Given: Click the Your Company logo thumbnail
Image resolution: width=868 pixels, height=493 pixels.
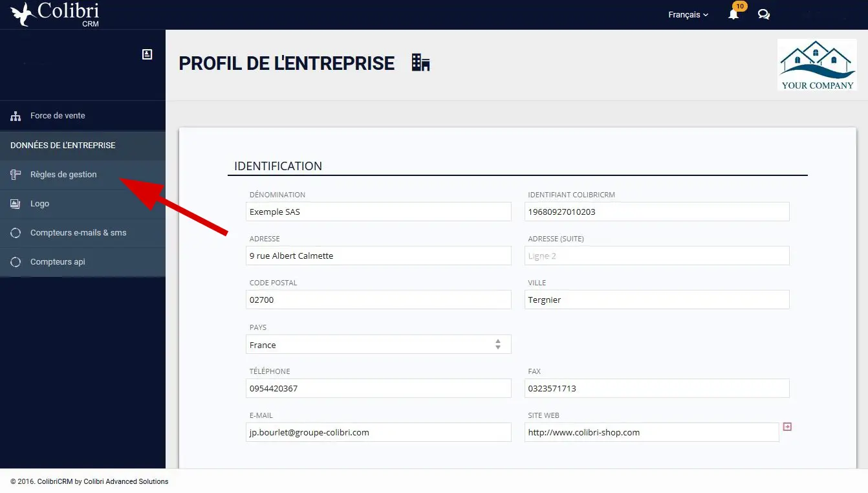Looking at the screenshot, I should tap(818, 64).
